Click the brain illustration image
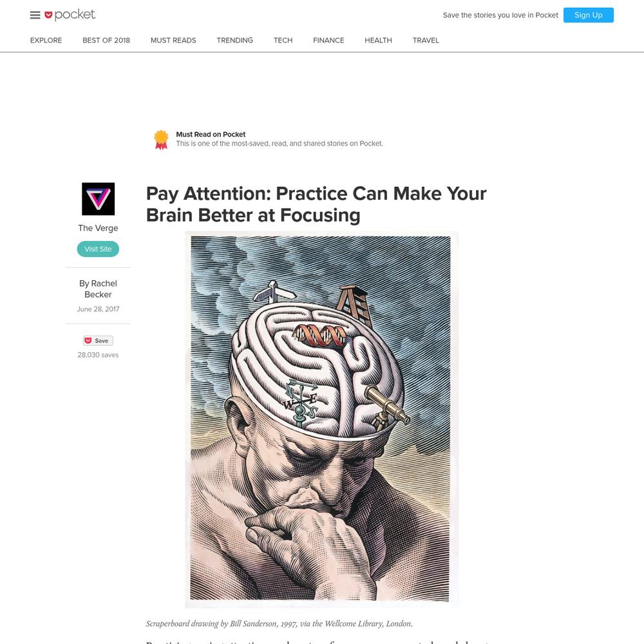 pyautogui.click(x=321, y=419)
